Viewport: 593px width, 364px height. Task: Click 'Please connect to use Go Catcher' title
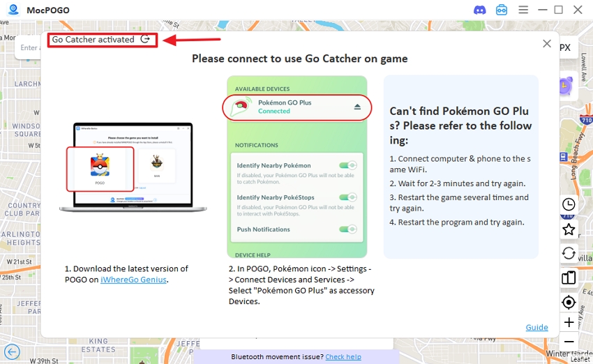click(299, 59)
